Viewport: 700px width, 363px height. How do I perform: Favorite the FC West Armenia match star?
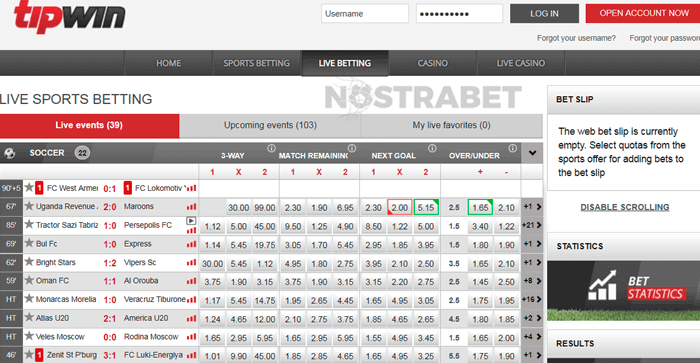point(29,187)
